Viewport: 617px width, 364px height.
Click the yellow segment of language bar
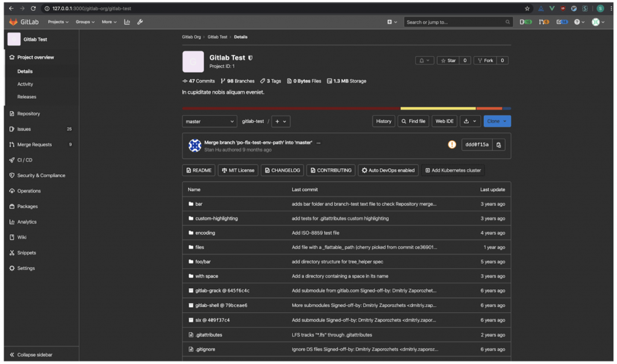pyautogui.click(x=439, y=108)
